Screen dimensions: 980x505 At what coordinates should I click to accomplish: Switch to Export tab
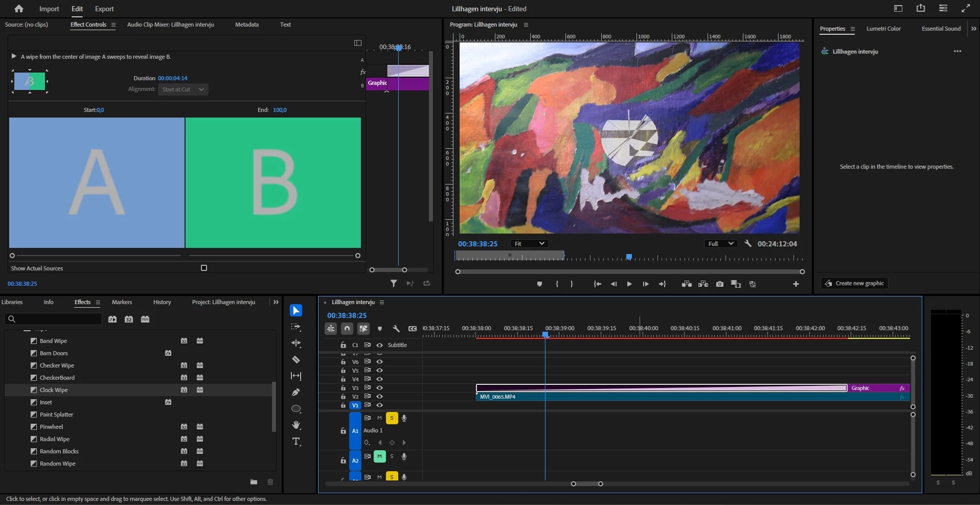tap(104, 9)
